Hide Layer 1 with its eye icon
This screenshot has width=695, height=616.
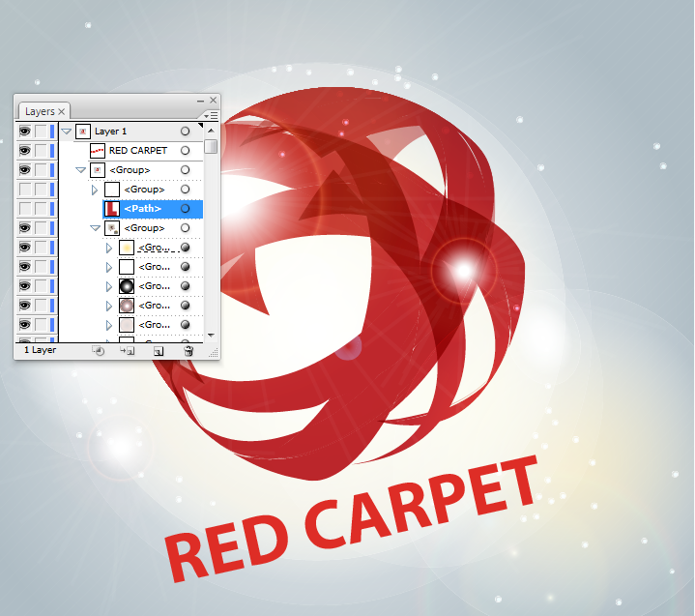pyautogui.click(x=25, y=132)
